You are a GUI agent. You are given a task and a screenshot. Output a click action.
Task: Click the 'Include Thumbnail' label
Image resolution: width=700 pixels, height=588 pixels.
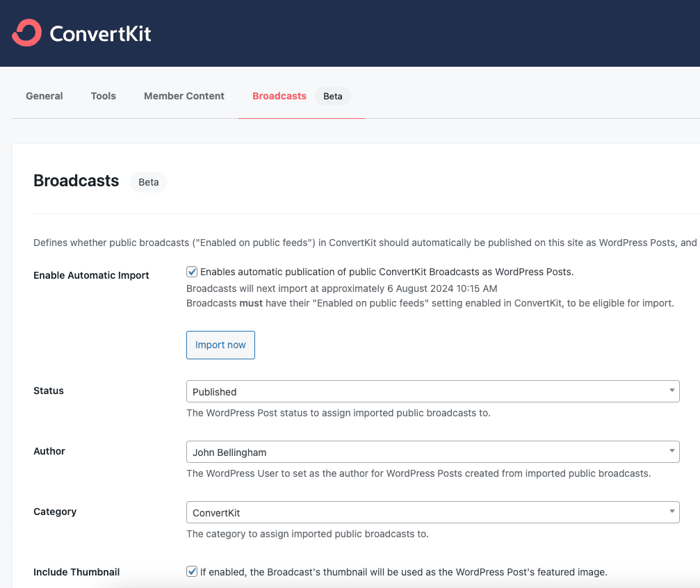(76, 572)
